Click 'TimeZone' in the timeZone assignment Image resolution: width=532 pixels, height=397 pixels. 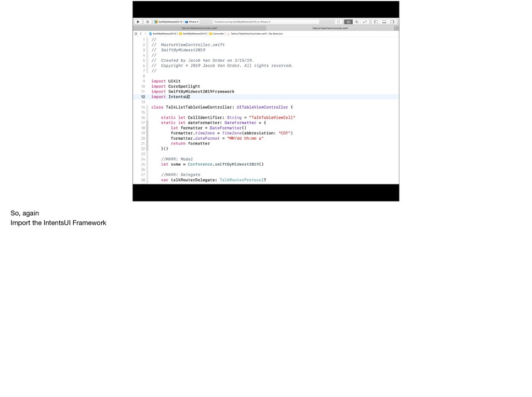232,134
